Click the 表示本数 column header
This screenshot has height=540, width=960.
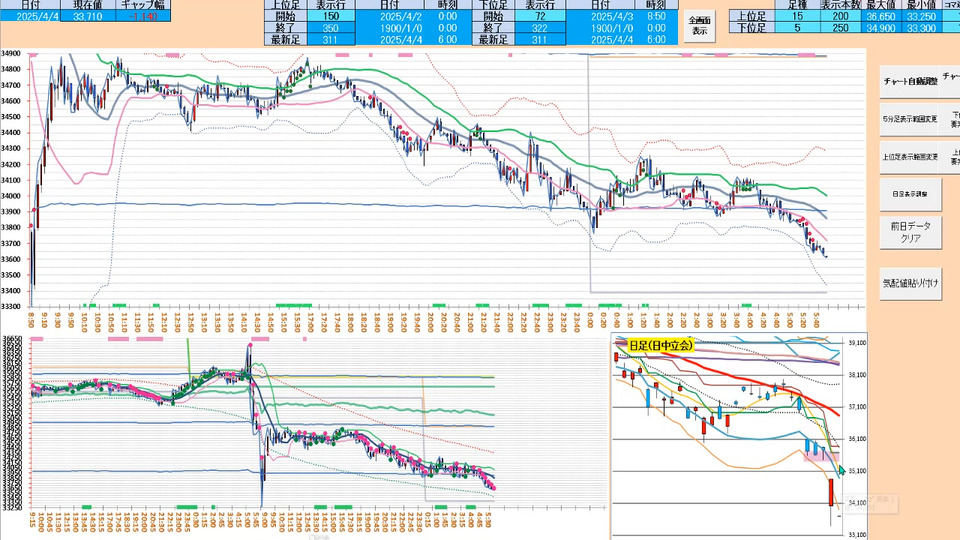840,5
